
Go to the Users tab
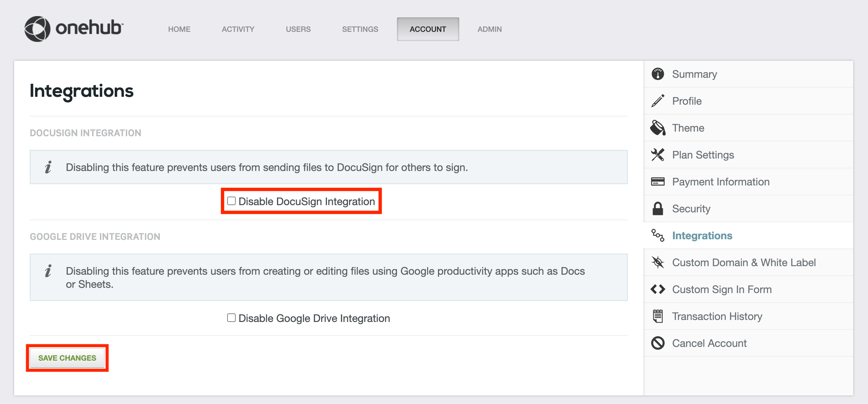[298, 29]
